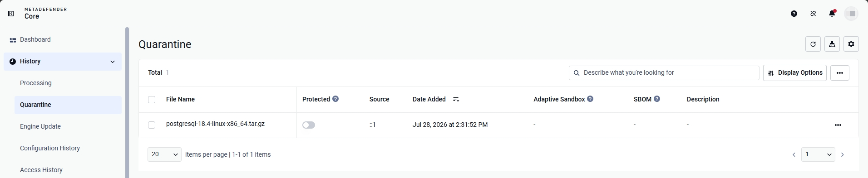Open the help question mark icon
This screenshot has height=178, width=868.
pos(794,14)
